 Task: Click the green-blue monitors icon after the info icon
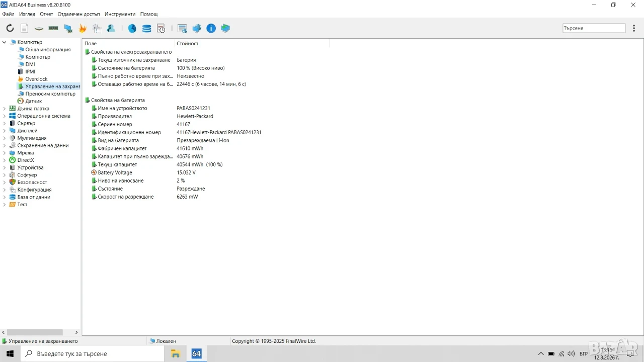click(225, 28)
